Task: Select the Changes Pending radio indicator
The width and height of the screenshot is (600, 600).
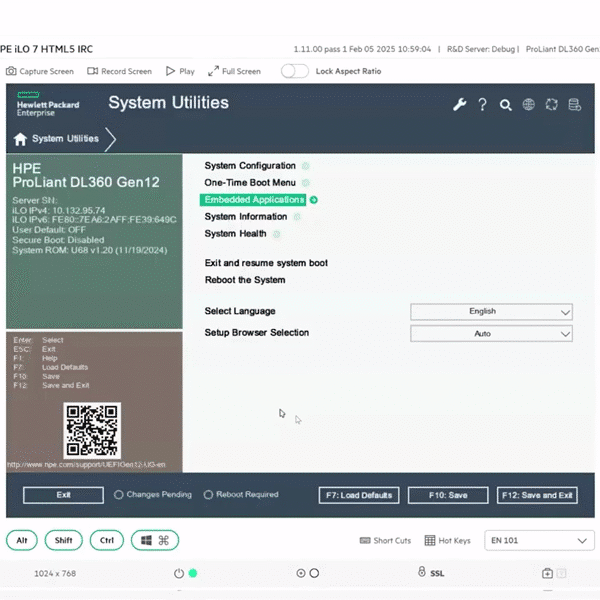Action: click(119, 494)
